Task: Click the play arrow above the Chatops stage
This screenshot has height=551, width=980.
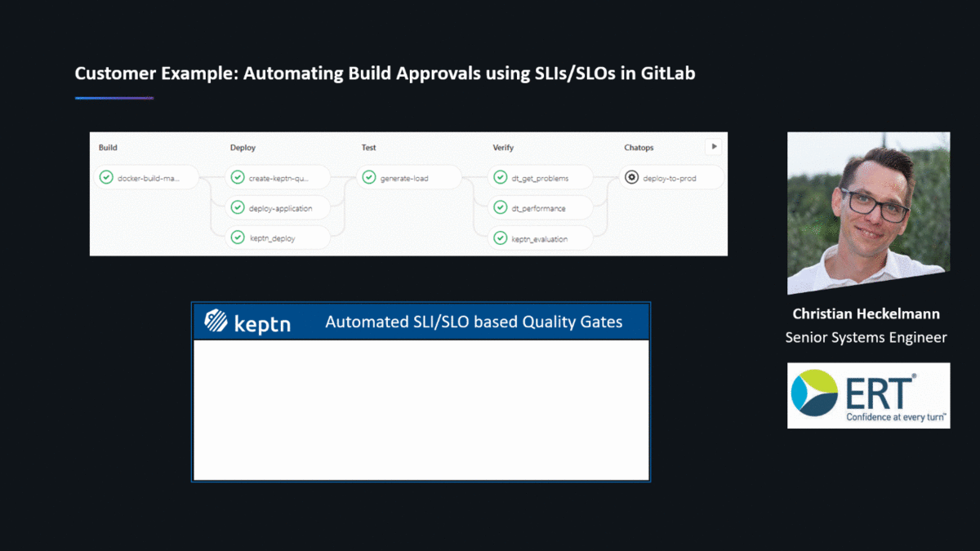Action: [715, 146]
